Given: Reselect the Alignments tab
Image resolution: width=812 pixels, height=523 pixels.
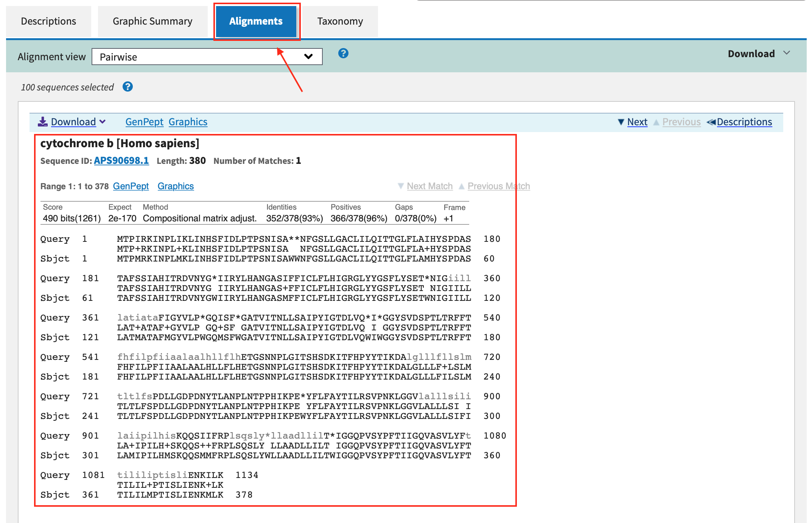Looking at the screenshot, I should [x=256, y=21].
